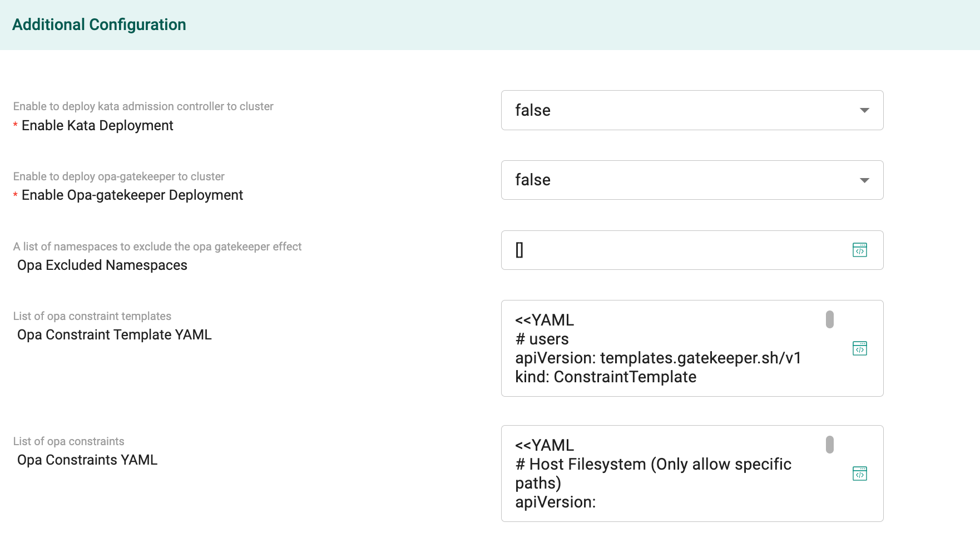Expand Enable Opa-gatekeeper Deployment dropdown arrow
980x552 pixels.
point(864,180)
